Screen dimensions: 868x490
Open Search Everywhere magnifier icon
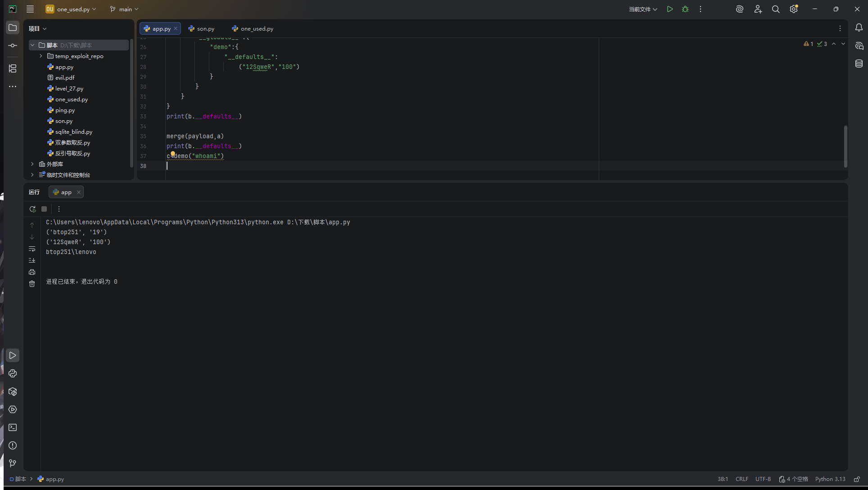pos(776,9)
